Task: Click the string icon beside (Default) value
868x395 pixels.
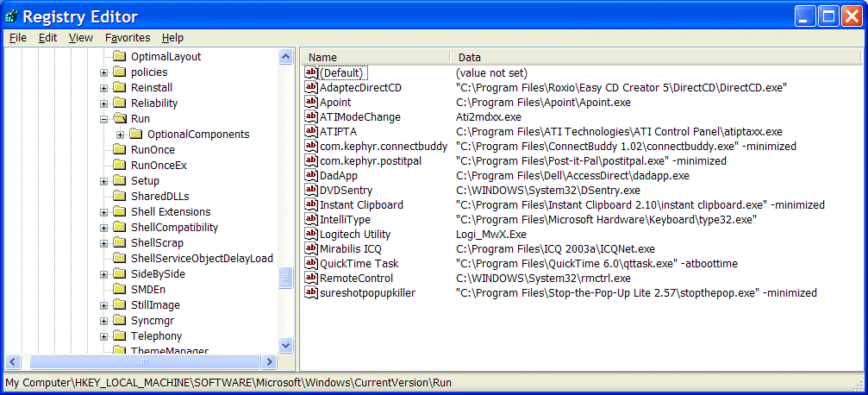Action: tap(311, 72)
